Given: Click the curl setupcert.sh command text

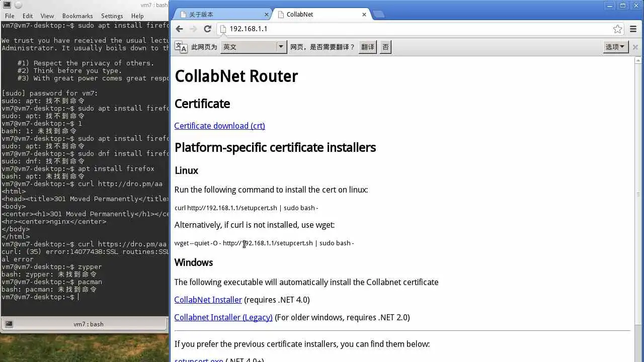Looking at the screenshot, I should 246,208.
